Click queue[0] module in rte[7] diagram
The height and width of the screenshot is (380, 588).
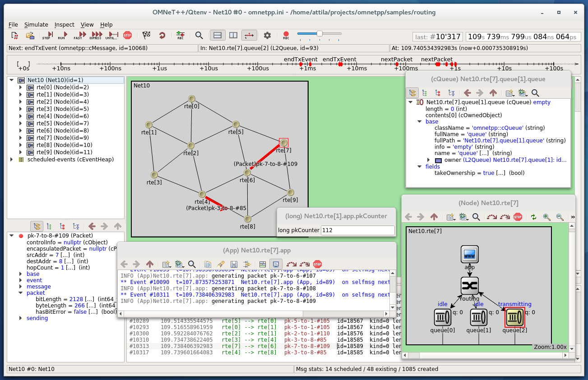[x=443, y=317]
